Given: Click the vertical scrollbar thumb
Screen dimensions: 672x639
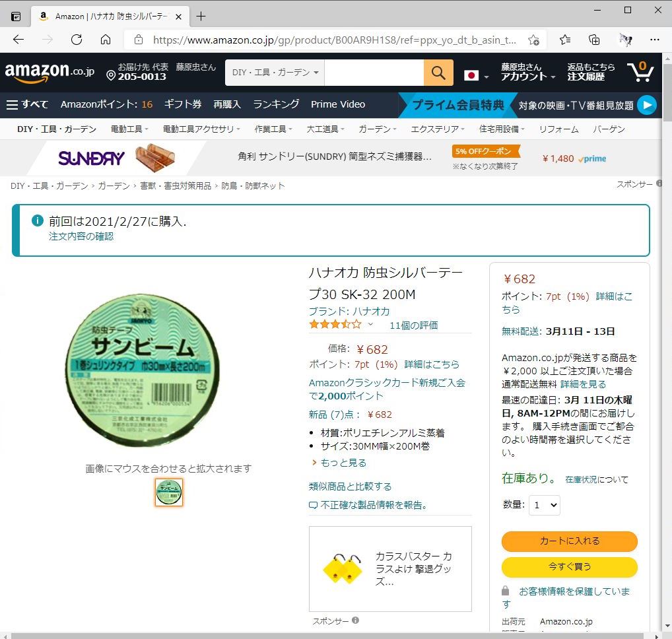Looking at the screenshot, I should coord(667,92).
